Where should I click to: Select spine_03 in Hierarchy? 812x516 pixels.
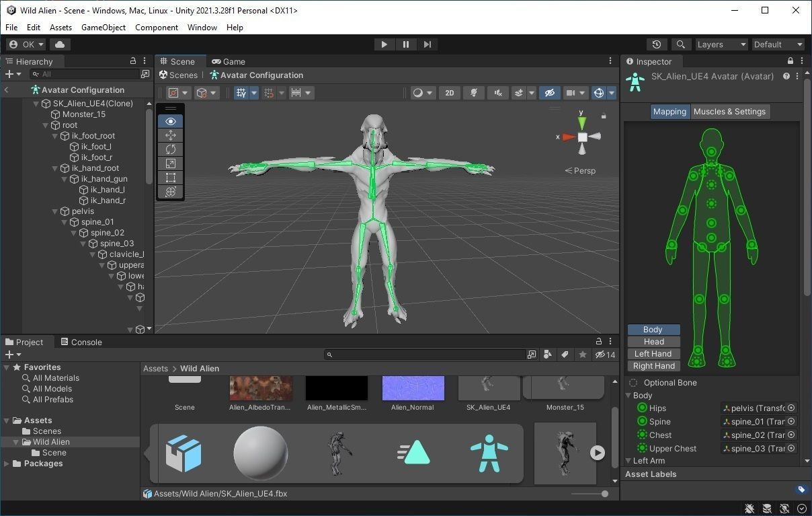point(116,244)
